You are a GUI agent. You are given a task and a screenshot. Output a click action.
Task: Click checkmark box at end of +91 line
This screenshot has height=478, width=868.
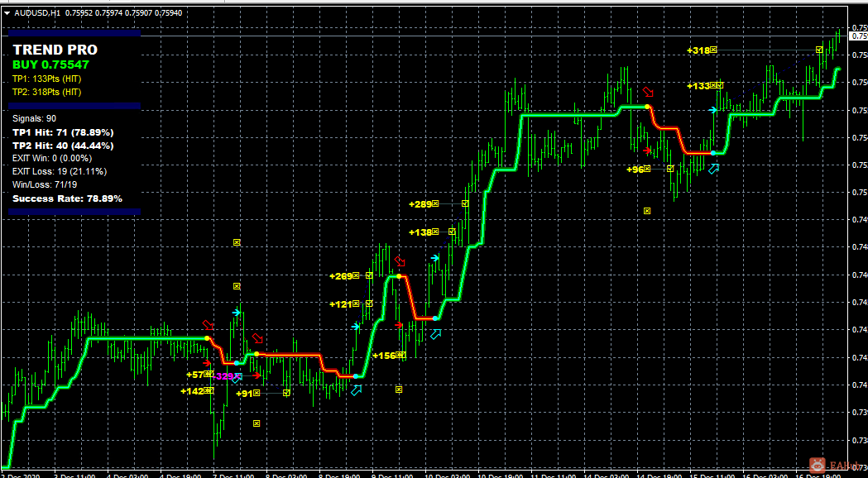coord(286,393)
